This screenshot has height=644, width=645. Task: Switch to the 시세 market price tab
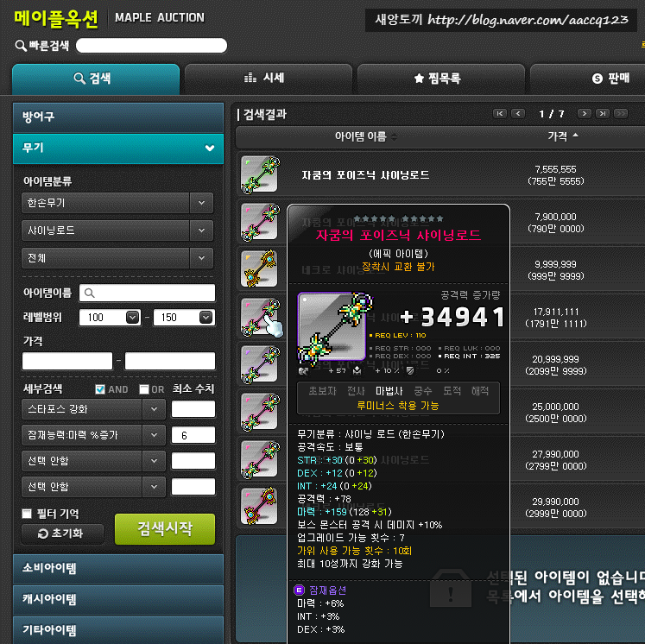[269, 79]
